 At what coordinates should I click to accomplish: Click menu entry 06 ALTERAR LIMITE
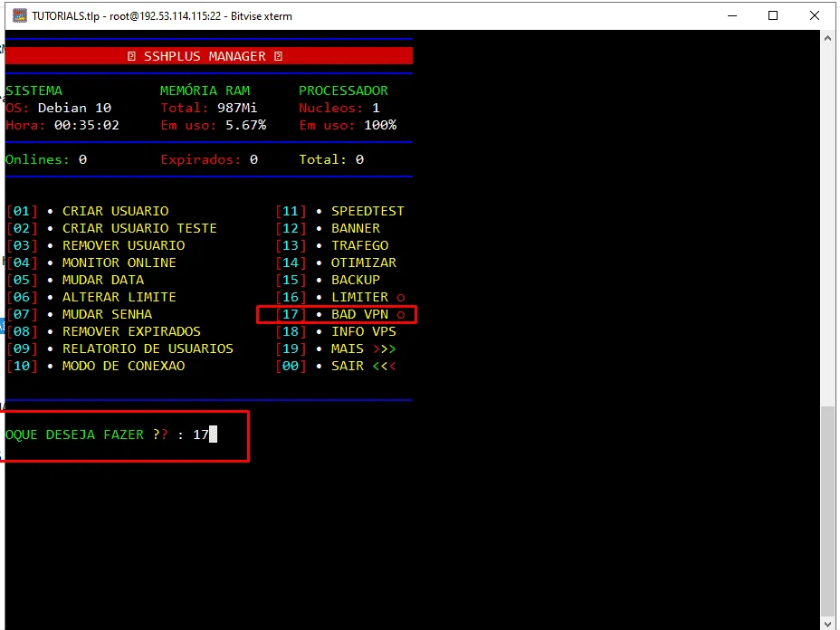point(91,297)
